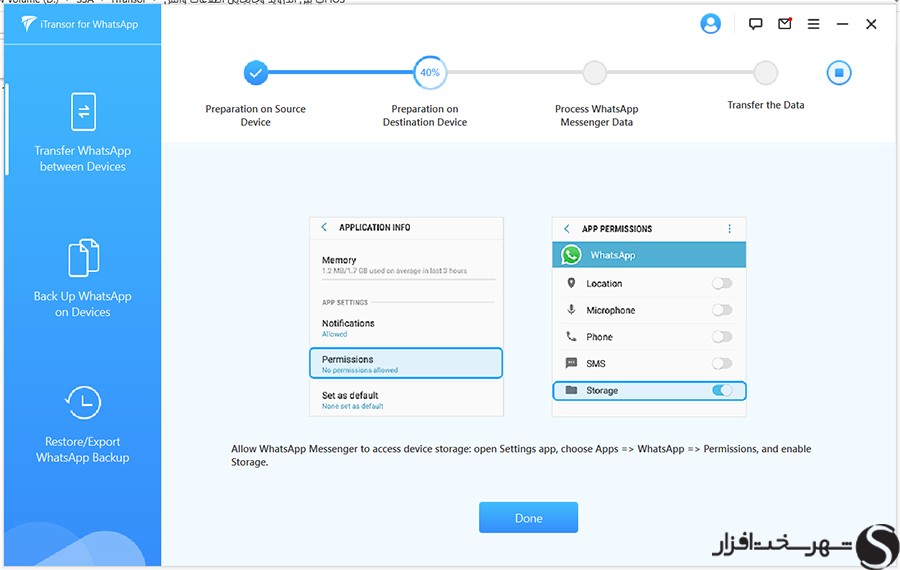
Task: Click the APP PERMISSIONS title text
Action: point(617,228)
